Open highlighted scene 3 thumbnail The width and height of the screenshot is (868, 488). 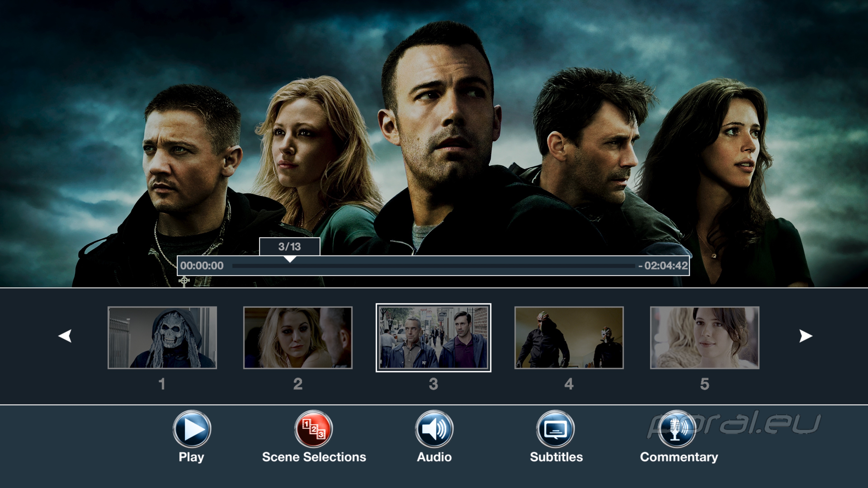(x=434, y=338)
